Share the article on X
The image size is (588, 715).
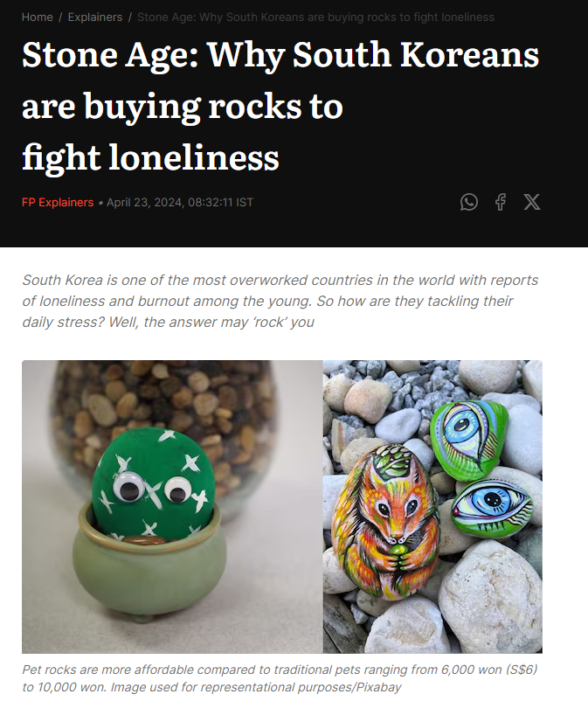(x=531, y=202)
